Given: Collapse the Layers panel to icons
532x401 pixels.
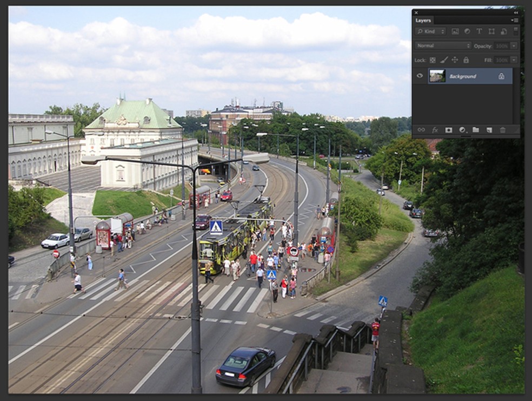Looking at the screenshot, I should click(516, 12).
